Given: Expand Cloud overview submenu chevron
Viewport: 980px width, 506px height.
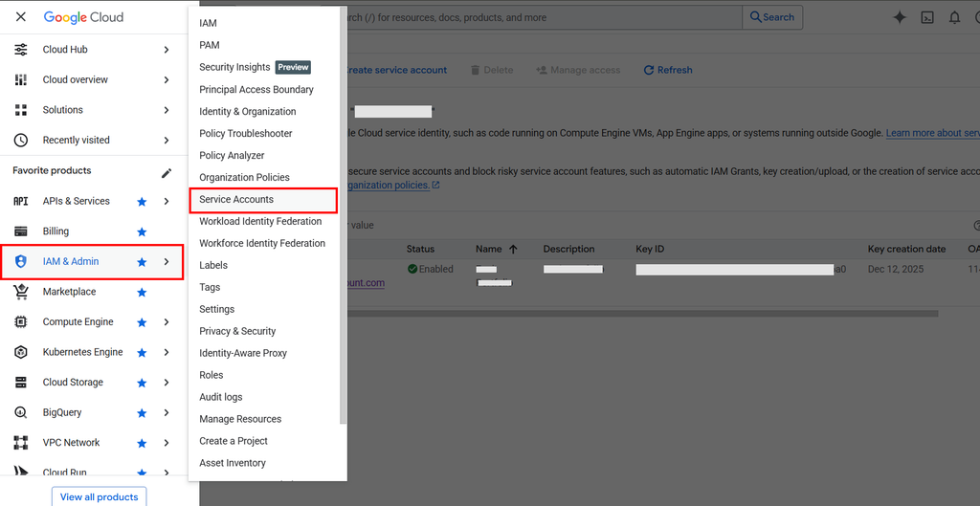Looking at the screenshot, I should click(x=167, y=79).
